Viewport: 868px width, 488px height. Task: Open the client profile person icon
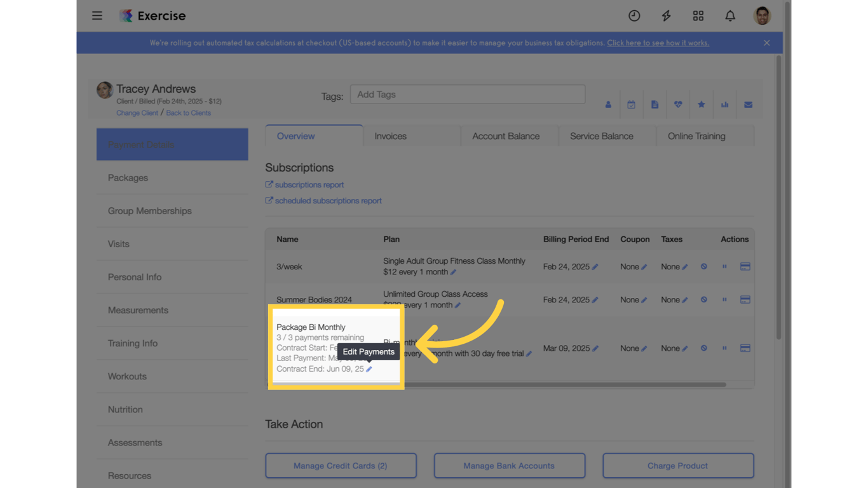608,104
